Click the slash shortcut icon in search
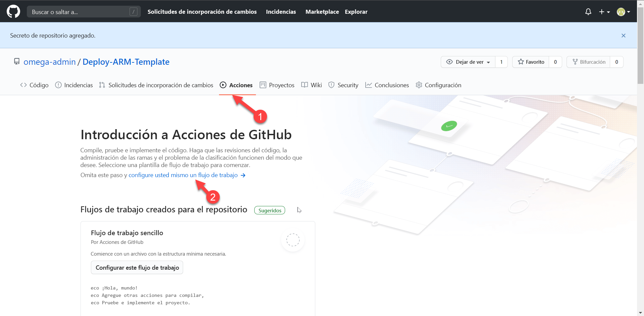The width and height of the screenshot is (644, 316). (133, 12)
